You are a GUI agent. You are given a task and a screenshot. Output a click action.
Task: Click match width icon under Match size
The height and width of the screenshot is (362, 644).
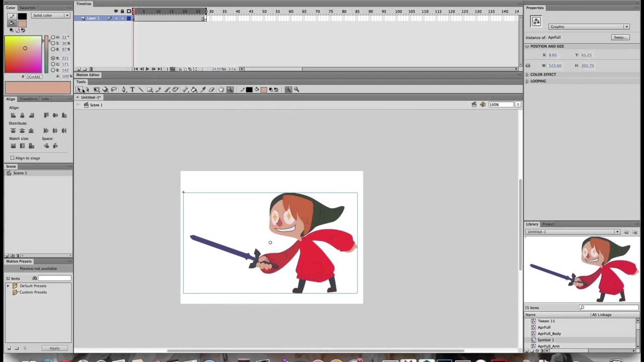[13, 146]
